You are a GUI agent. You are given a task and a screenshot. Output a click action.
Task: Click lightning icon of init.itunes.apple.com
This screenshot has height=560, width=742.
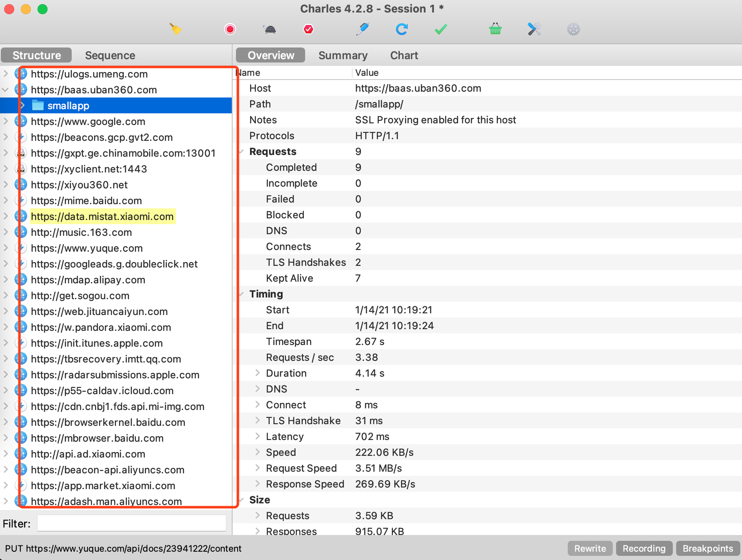(21, 343)
